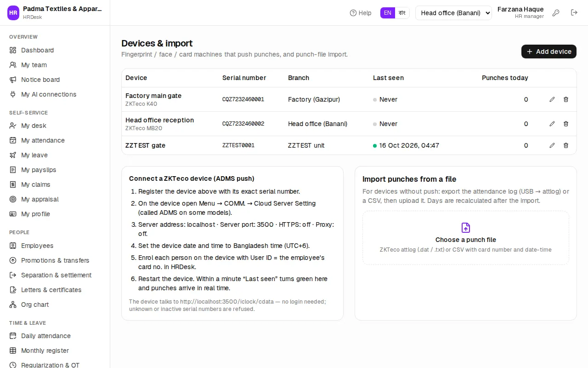Open Regularization & OT

pos(55,365)
